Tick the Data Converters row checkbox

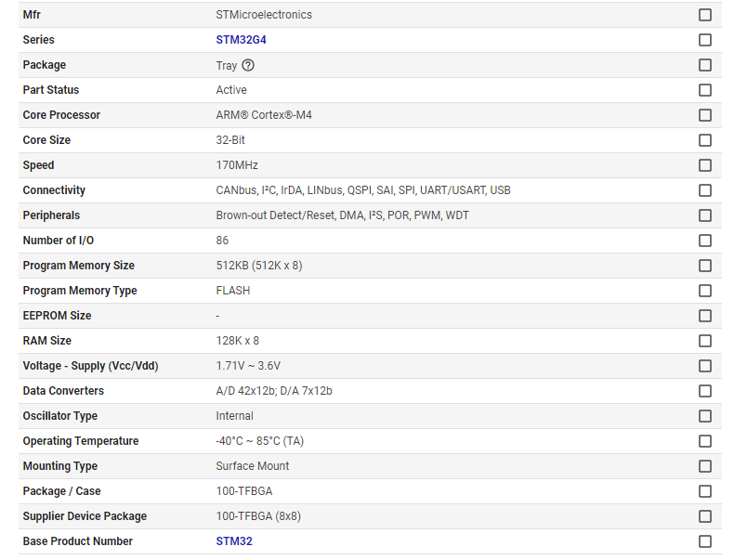[705, 391]
